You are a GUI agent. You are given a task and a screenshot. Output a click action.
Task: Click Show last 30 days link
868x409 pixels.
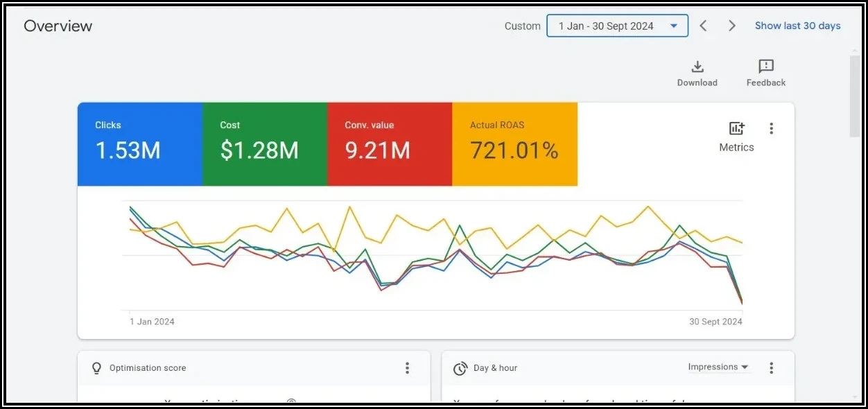[x=797, y=26]
